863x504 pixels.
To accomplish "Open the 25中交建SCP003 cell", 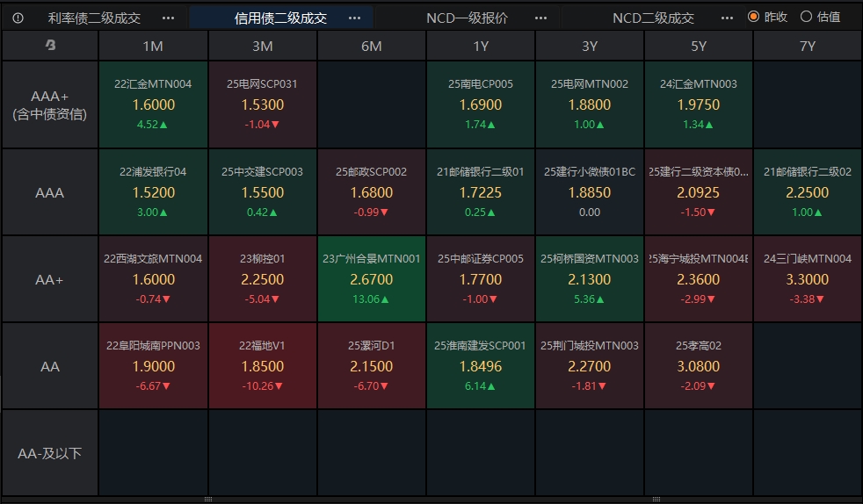I will pos(263,192).
